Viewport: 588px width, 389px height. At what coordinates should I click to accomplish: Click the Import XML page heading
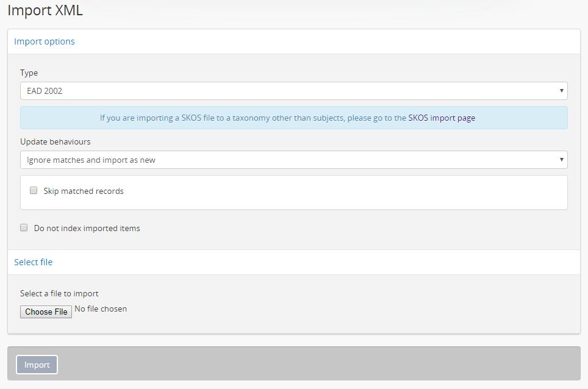point(45,10)
